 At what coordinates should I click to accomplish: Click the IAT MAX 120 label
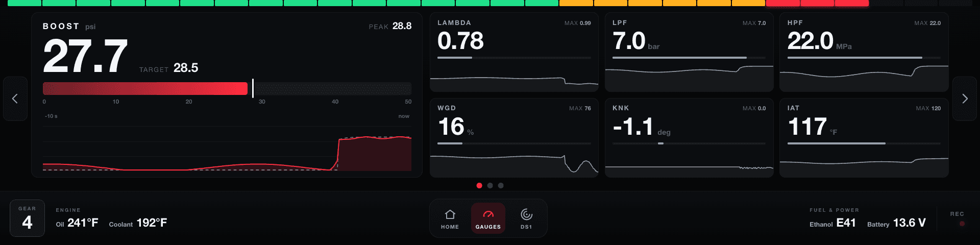[928, 108]
